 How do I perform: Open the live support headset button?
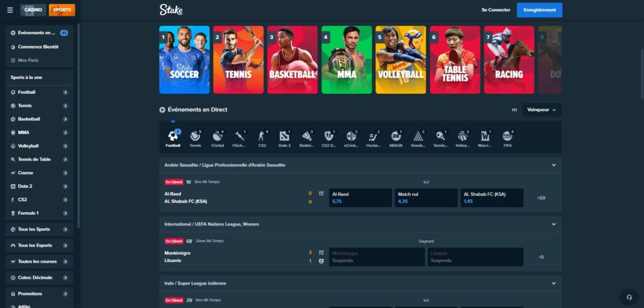tap(629, 297)
